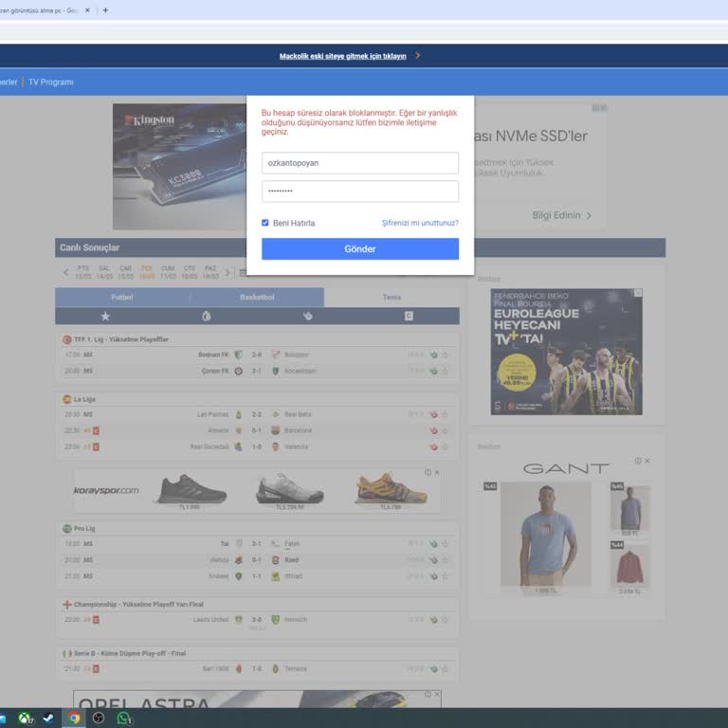The height and width of the screenshot is (728, 728).
Task: Open the Xbox app in taskbar
Action: coord(26,719)
